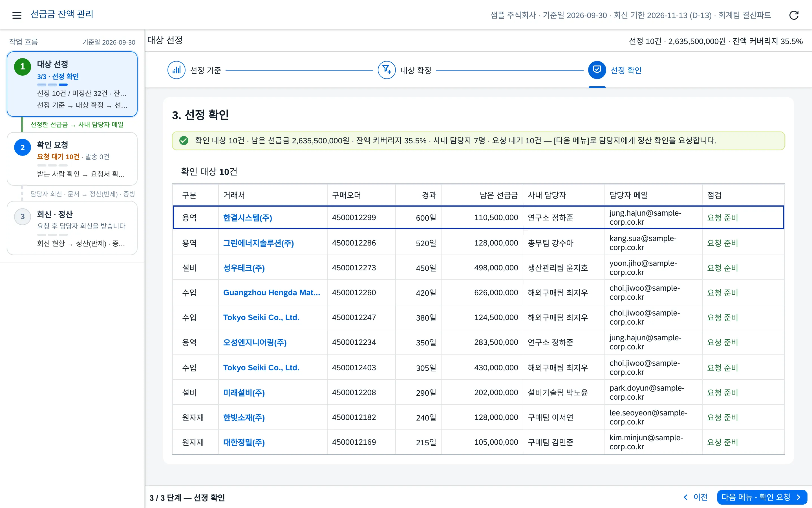Open vendor link 미래설비(주)
The width and height of the screenshot is (812, 508).
click(x=244, y=392)
